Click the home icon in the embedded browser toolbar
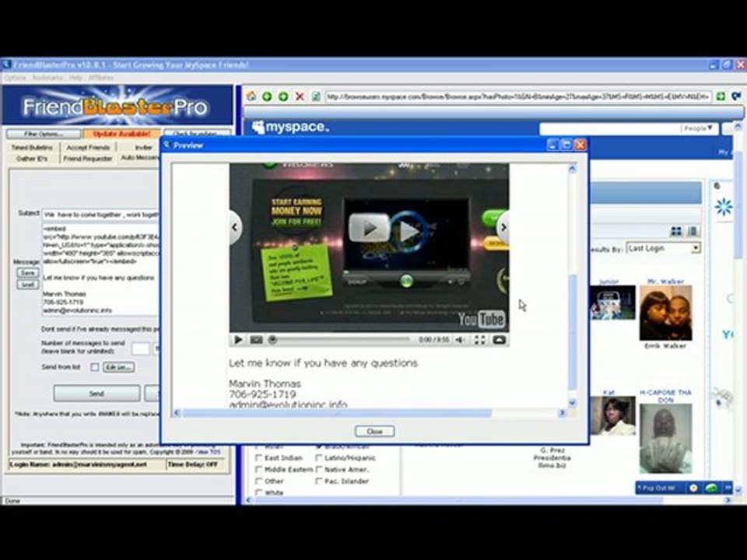Screen dimensions: 747x560 click(251, 96)
